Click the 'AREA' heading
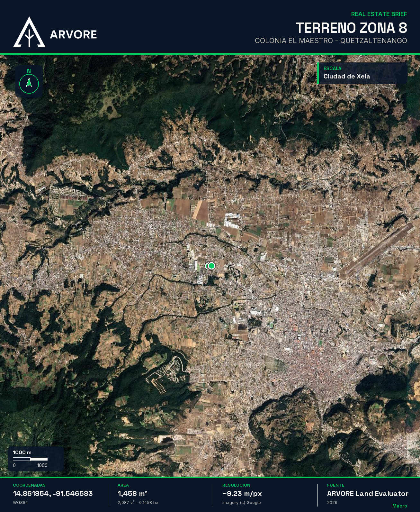Viewport: 420px width, 512px height. (x=123, y=485)
